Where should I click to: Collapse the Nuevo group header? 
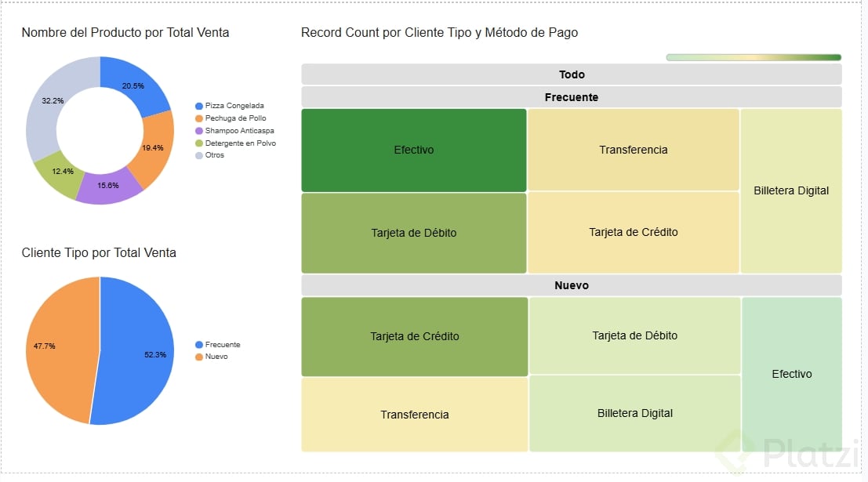pyautogui.click(x=571, y=285)
